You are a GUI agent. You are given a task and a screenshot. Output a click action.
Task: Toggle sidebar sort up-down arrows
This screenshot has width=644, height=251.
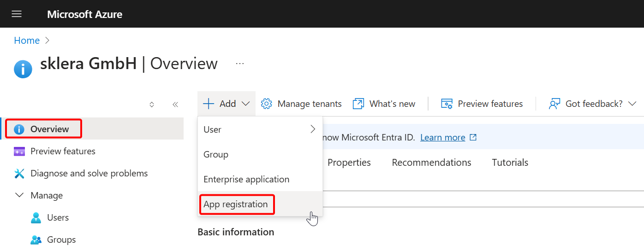click(152, 105)
